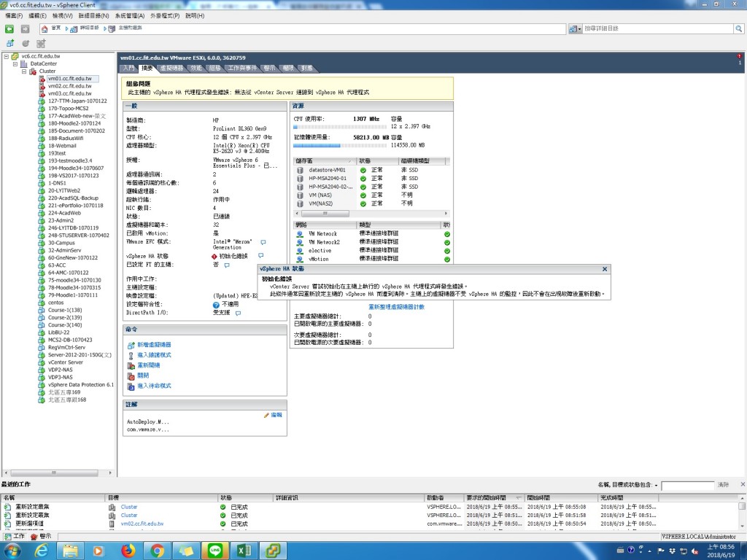The image size is (747, 560).
Task: Click the alert icon in top-right corner
Action: pos(740,56)
